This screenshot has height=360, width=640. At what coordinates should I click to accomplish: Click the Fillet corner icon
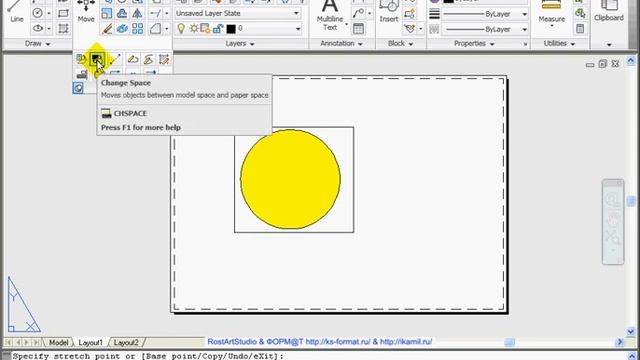click(x=155, y=29)
